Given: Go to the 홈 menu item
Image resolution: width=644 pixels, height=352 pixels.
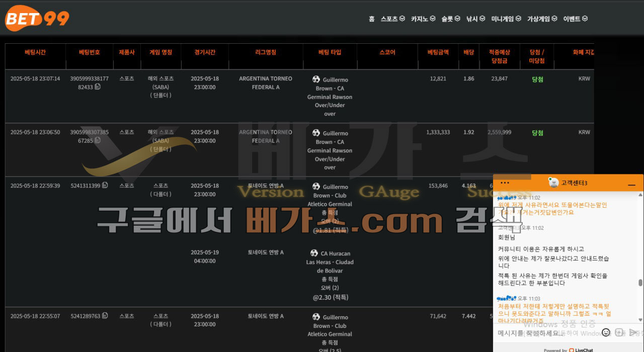Looking at the screenshot, I should (371, 19).
